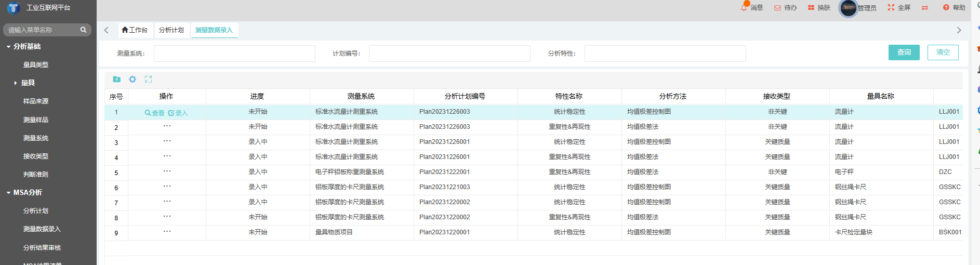This screenshot has width=980, height=265.
Task: Focus the 分析特性 filter field
Action: click(665, 54)
